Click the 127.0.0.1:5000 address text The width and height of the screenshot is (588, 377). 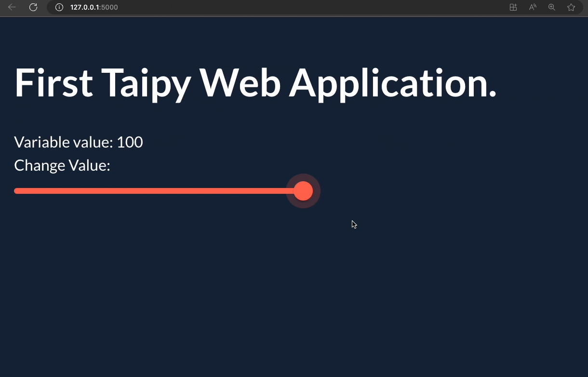tap(94, 7)
